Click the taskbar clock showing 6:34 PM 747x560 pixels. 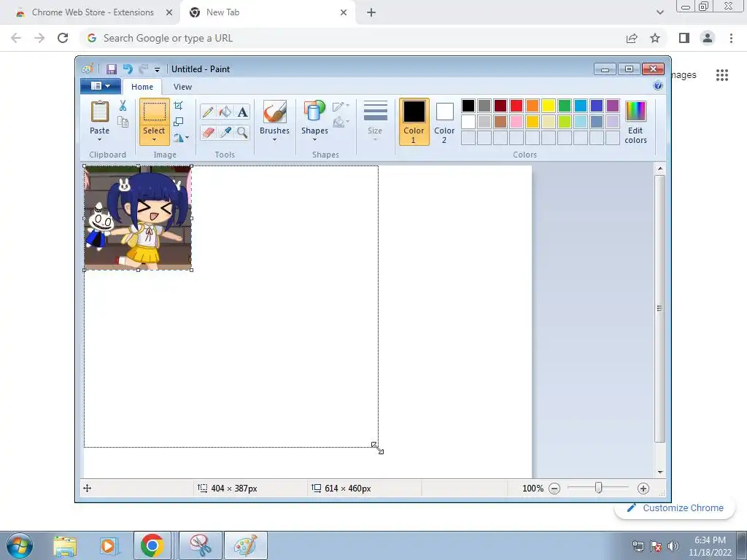pos(710,546)
